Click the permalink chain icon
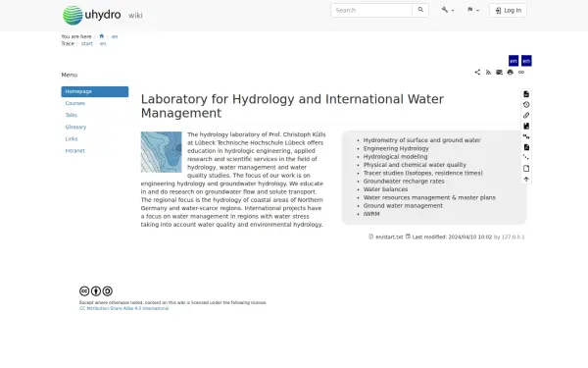The image size is (588, 368). [x=521, y=72]
